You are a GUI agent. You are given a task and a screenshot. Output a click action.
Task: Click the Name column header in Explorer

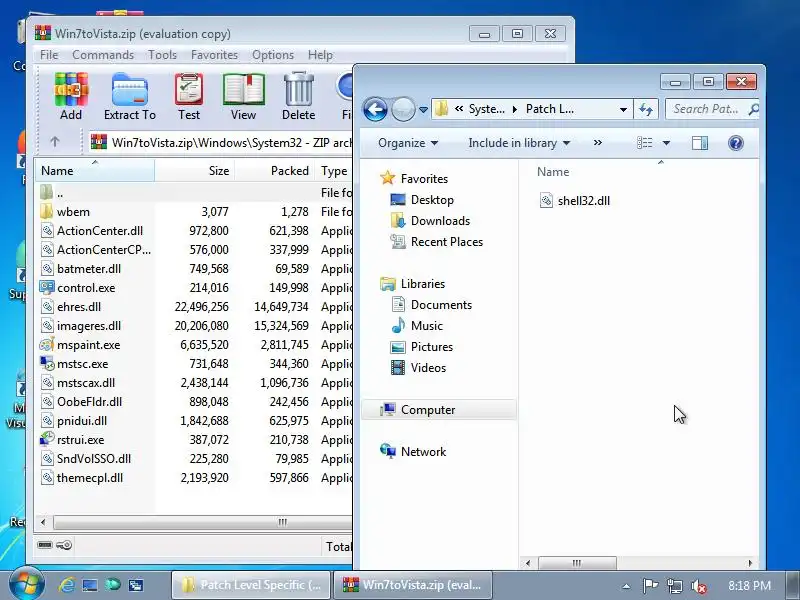coord(553,172)
